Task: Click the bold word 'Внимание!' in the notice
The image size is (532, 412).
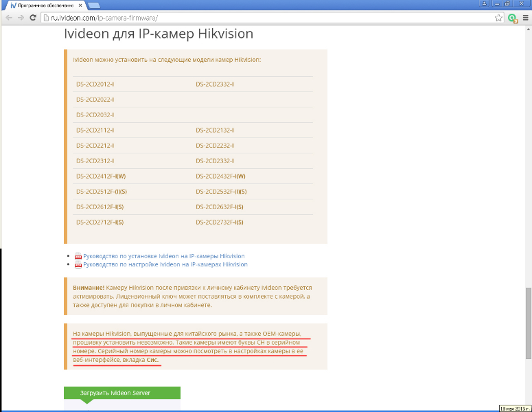Action: [89, 288]
